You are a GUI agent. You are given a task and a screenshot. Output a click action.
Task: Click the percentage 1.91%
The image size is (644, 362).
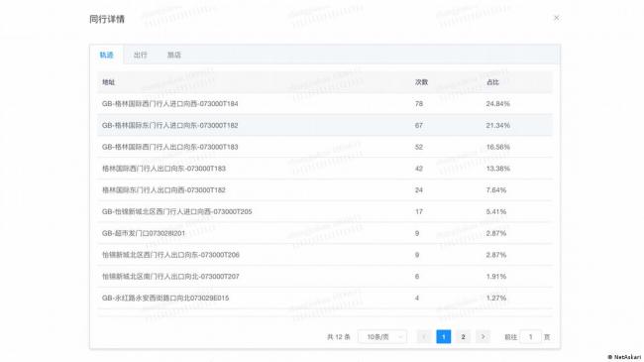[x=496, y=277]
